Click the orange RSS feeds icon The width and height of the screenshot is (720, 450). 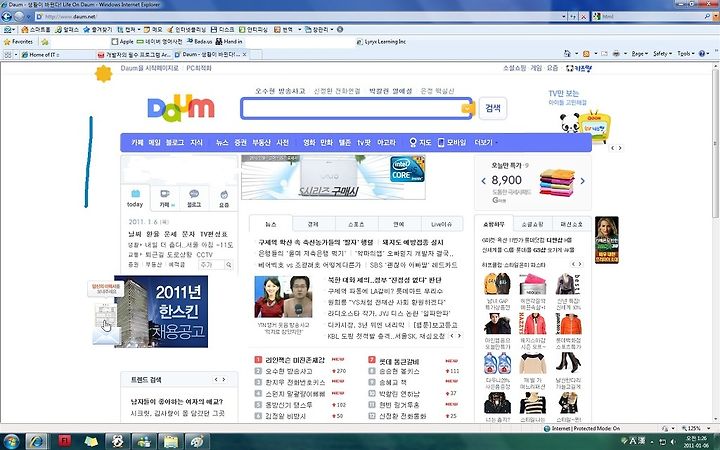pyautogui.click(x=586, y=54)
